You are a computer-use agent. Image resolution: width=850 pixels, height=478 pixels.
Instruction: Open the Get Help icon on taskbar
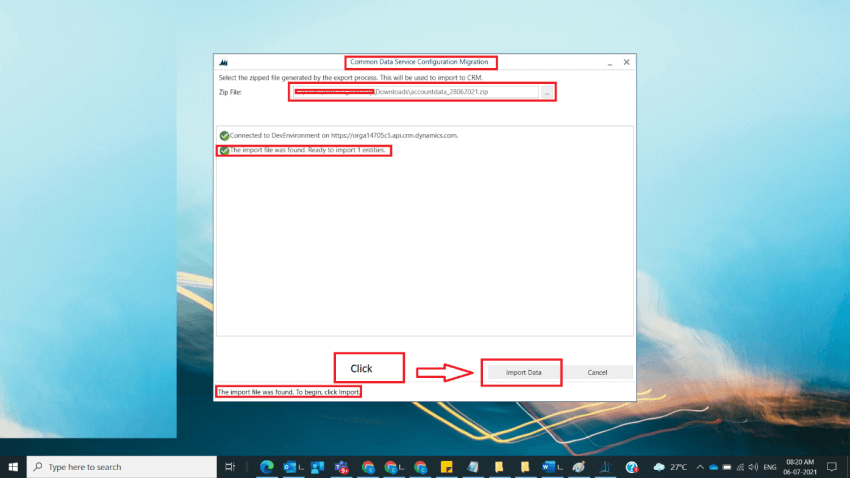click(x=632, y=467)
